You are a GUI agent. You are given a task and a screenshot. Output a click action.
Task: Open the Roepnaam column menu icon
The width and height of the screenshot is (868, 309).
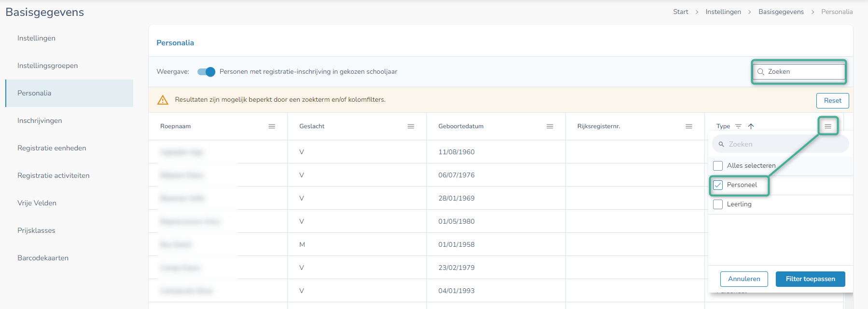[x=272, y=126]
